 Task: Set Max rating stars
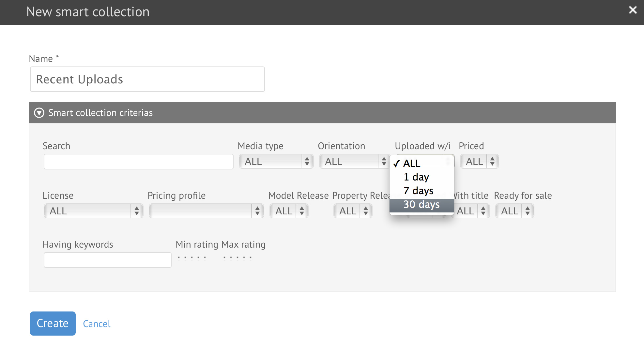click(x=238, y=257)
